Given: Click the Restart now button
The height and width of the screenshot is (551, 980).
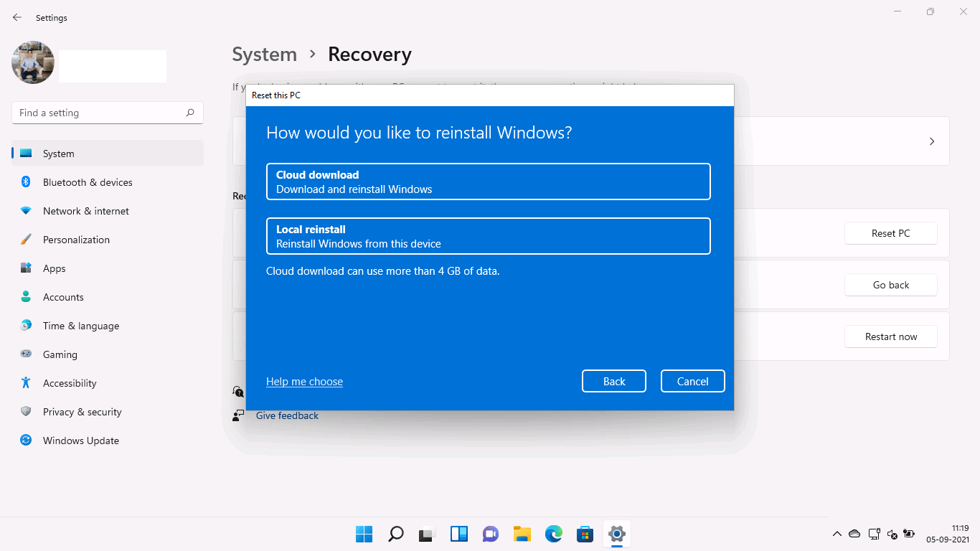Looking at the screenshot, I should [x=891, y=336].
